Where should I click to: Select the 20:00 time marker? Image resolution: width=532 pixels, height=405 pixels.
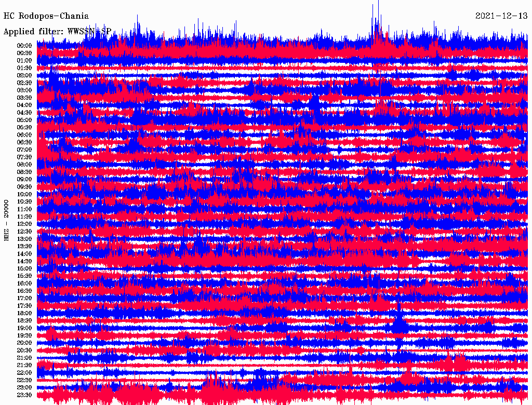[x=24, y=343]
